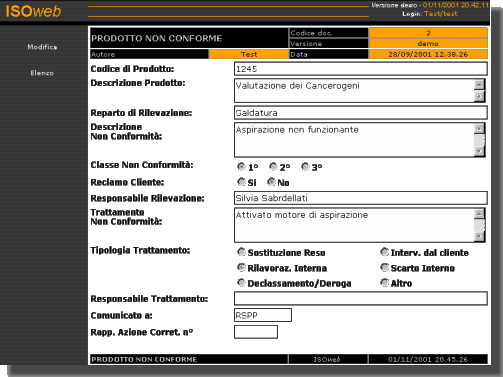Screen dimensions: 503x377
Task: Click up arrow of Descrizione Prodotto scrollbar
Action: click(x=479, y=85)
